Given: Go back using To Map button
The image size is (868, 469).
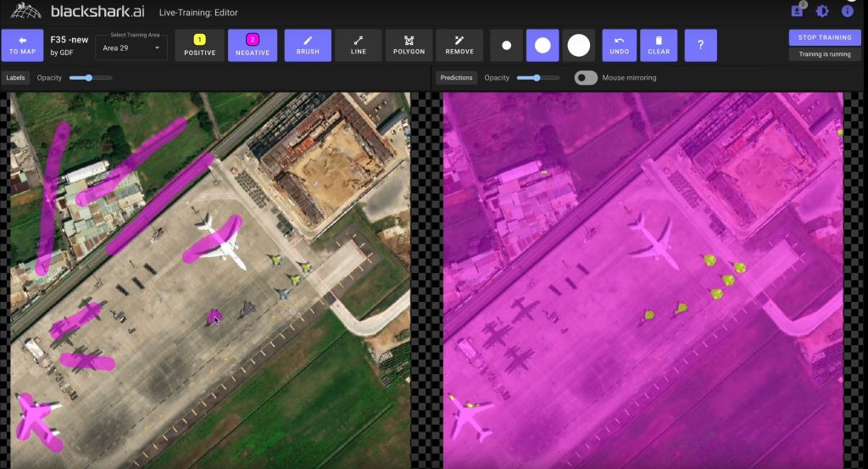Looking at the screenshot, I should [23, 46].
